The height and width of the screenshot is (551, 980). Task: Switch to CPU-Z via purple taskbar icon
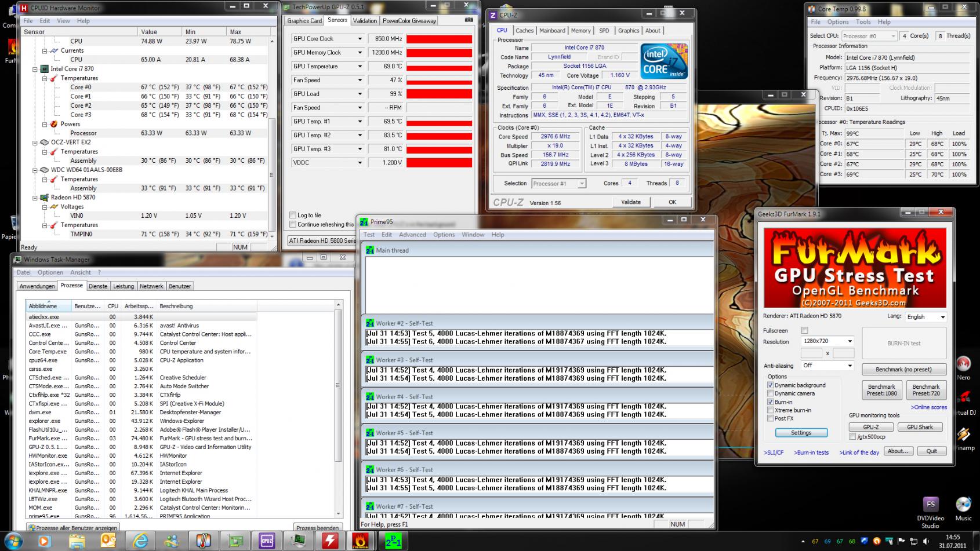[267, 541]
